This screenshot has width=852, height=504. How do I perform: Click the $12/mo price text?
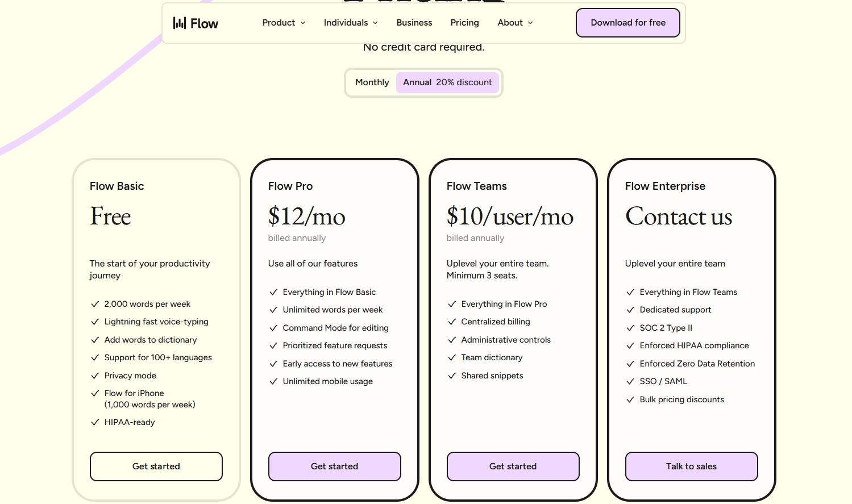tap(307, 216)
